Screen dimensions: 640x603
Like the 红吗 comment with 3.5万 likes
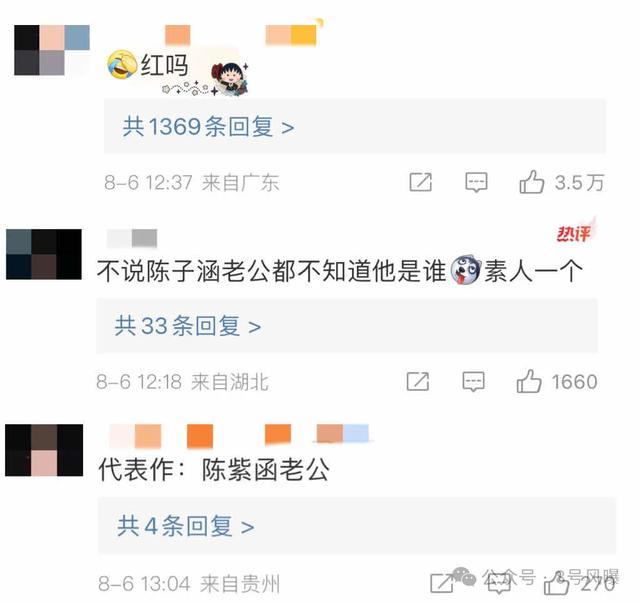point(532,182)
